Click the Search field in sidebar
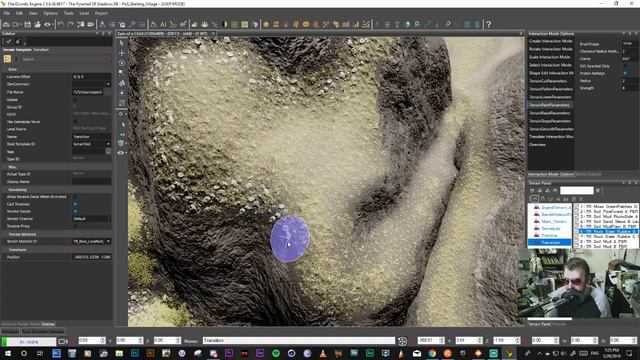The width and height of the screenshot is (640, 360). [64, 59]
